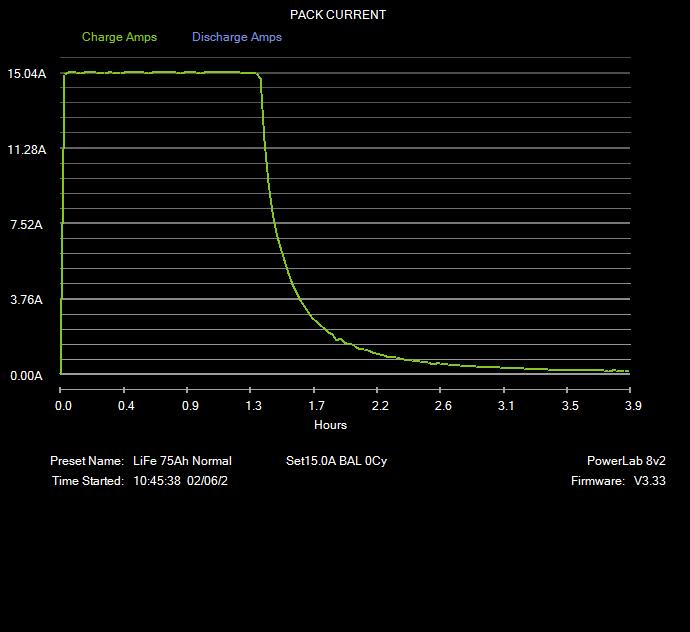This screenshot has height=632, width=690.
Task: Click the PACK CURRENT chart title
Action: (338, 15)
